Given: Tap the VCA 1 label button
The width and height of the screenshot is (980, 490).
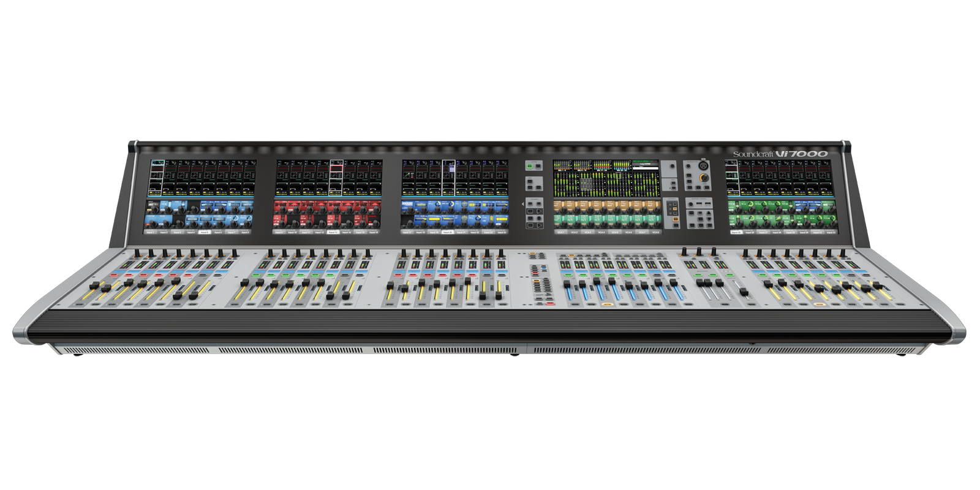Looking at the screenshot, I should click(561, 233).
